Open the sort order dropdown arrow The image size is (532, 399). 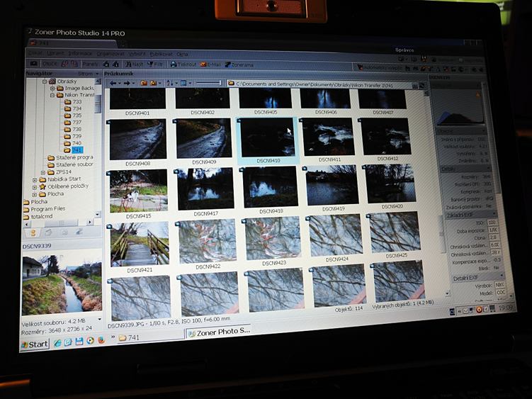[176, 83]
